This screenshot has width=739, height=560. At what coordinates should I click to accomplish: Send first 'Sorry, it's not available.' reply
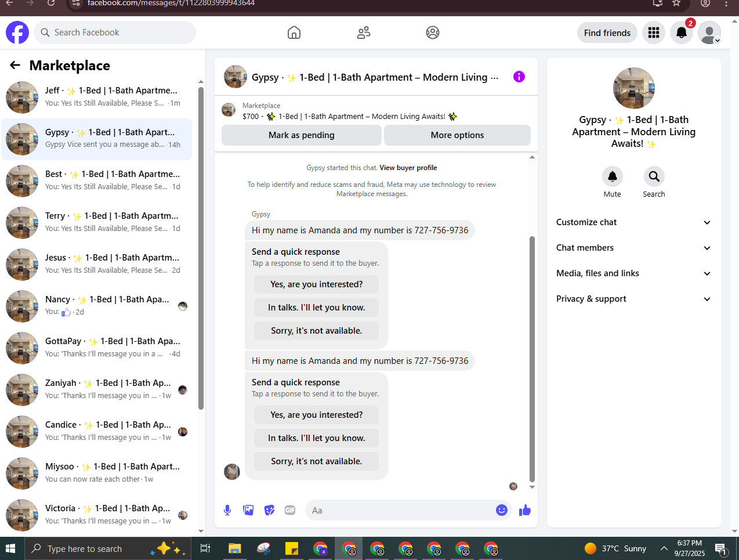[316, 331]
